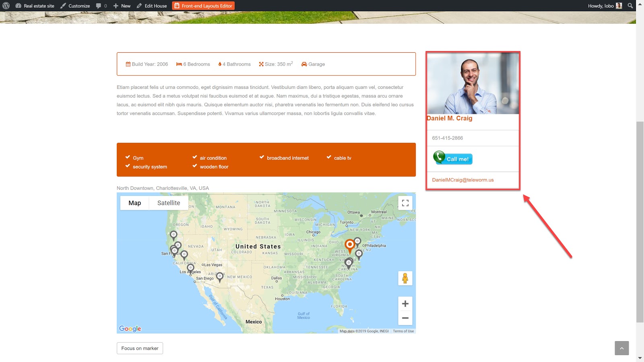Click the agent photo of Daniel M. Craig

point(473,84)
